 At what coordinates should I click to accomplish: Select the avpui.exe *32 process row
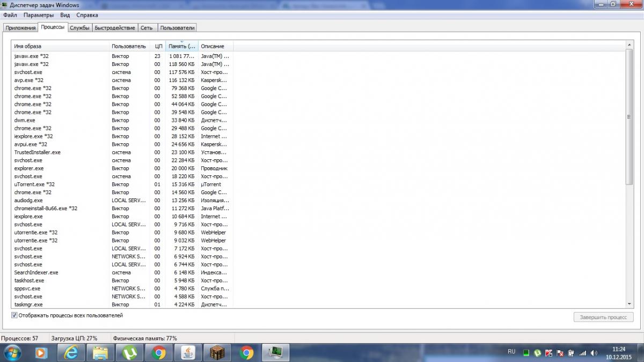(x=122, y=144)
